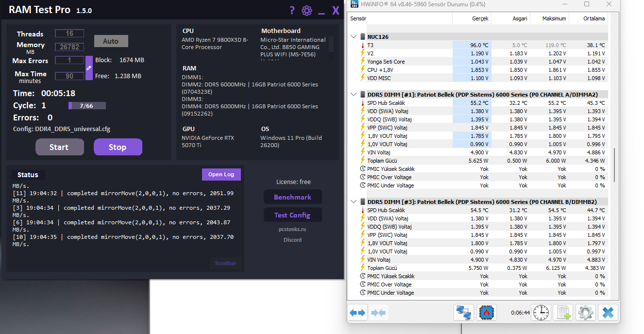
Task: Open the test log via Open Log
Action: [x=221, y=174]
